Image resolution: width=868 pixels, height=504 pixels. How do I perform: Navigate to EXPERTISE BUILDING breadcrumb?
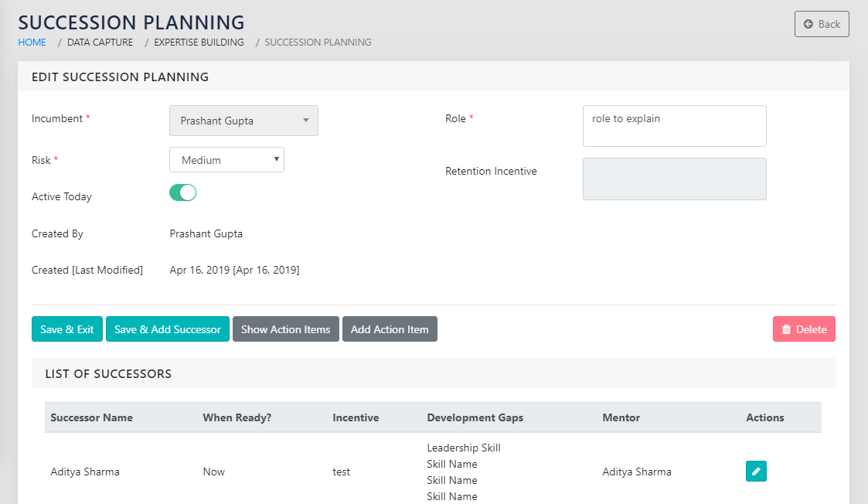click(x=199, y=43)
